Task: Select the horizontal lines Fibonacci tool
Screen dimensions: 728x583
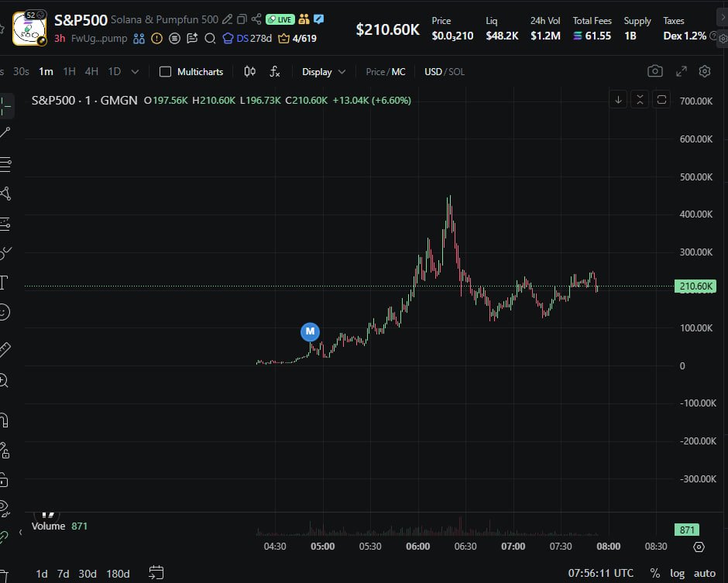Action: tap(5, 164)
